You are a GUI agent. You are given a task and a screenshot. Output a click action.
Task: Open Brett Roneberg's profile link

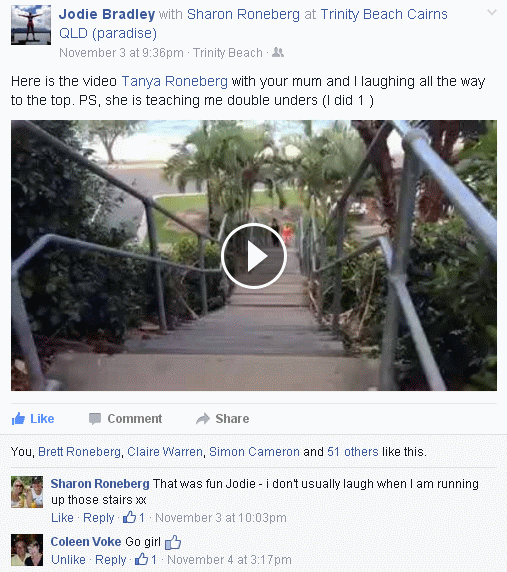tap(80, 452)
